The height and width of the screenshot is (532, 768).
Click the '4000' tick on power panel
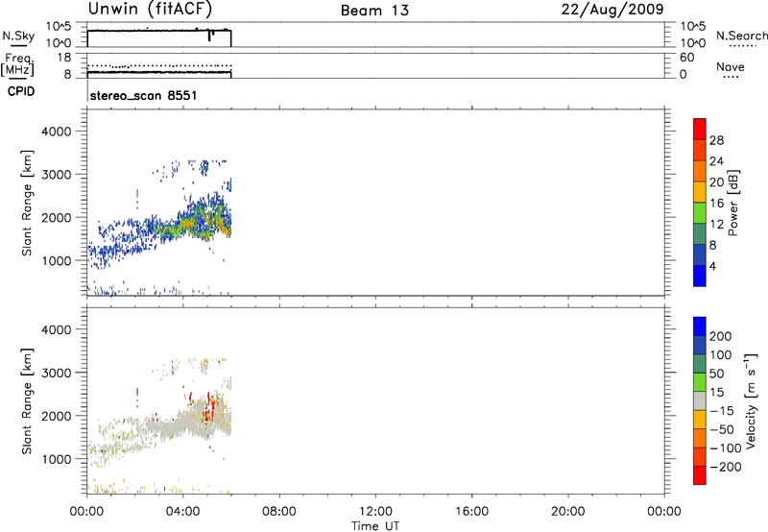pyautogui.click(x=57, y=132)
